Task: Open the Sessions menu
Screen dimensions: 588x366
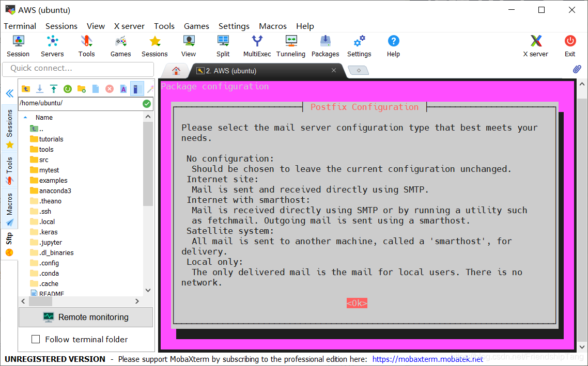Action: (61, 26)
